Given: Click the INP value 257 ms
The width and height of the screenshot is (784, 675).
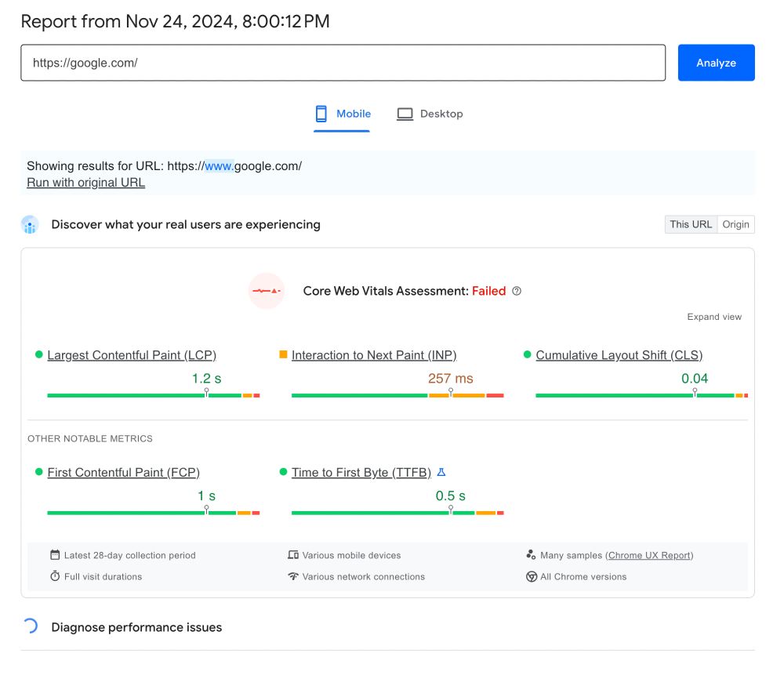Looking at the screenshot, I should pyautogui.click(x=451, y=379).
